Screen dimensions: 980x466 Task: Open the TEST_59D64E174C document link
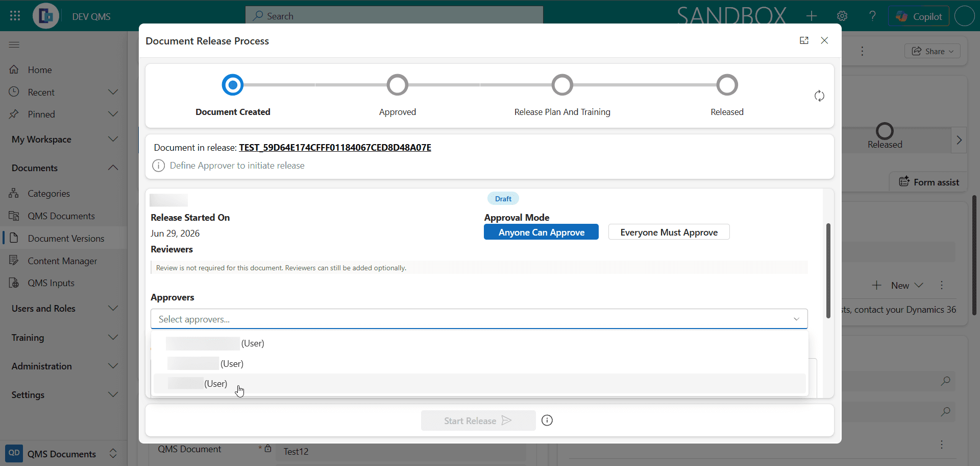click(x=335, y=148)
